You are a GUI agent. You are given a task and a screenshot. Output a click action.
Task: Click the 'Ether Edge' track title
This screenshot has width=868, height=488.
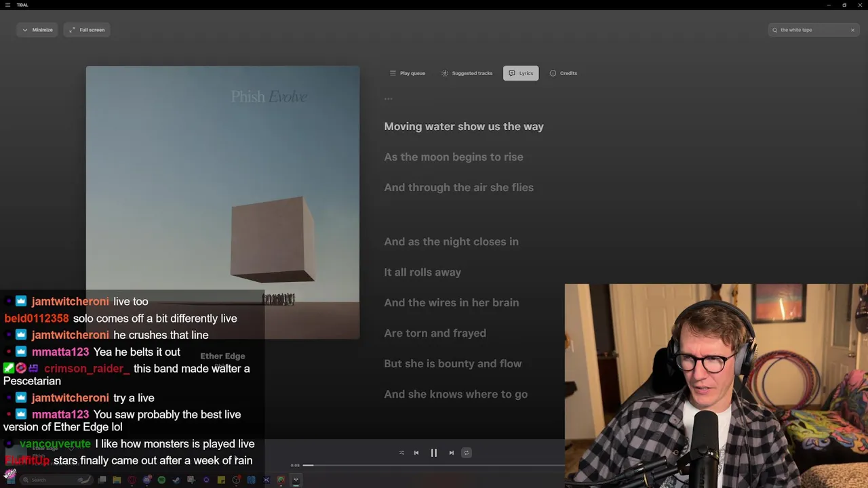point(222,356)
